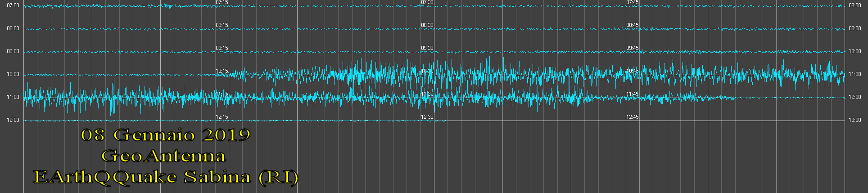Image resolution: width=868 pixels, height=193 pixels.
Task: Click the 11:45 time marker
Action: click(x=633, y=94)
